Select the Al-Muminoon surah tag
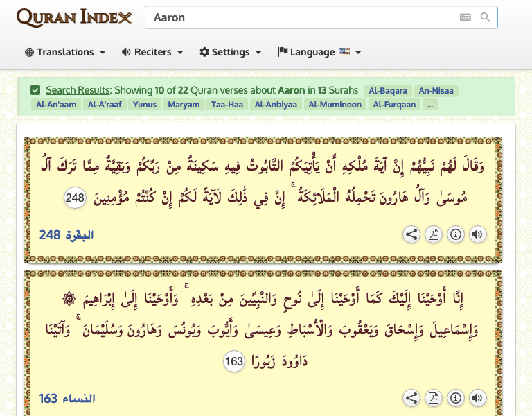 click(335, 105)
